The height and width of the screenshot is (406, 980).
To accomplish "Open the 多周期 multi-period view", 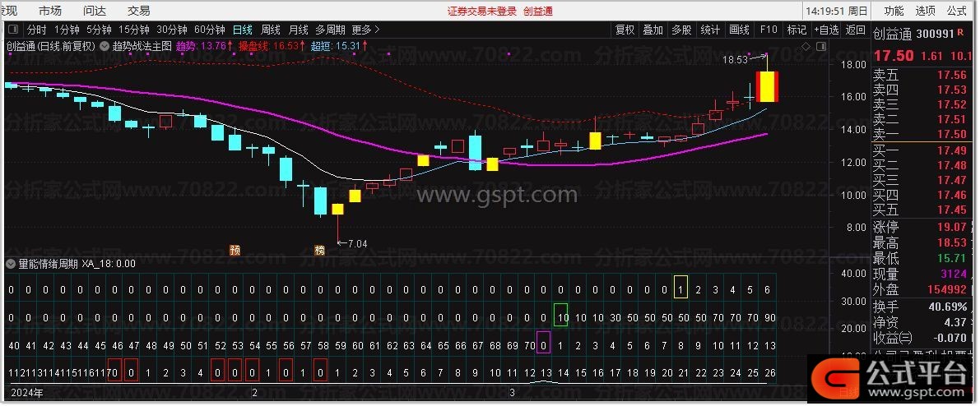I will click(330, 30).
